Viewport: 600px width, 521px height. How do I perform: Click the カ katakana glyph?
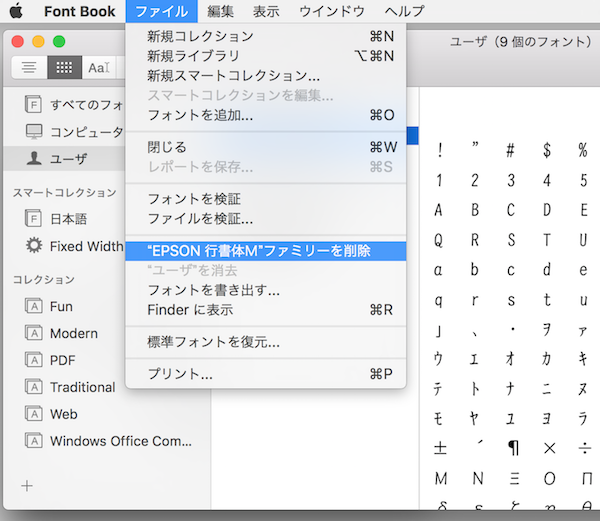point(546,358)
